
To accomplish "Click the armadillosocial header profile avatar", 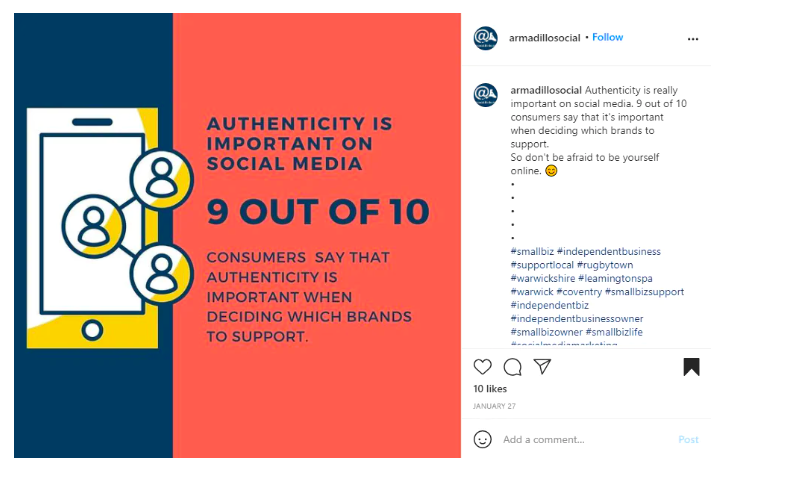I will pyautogui.click(x=486, y=38).
